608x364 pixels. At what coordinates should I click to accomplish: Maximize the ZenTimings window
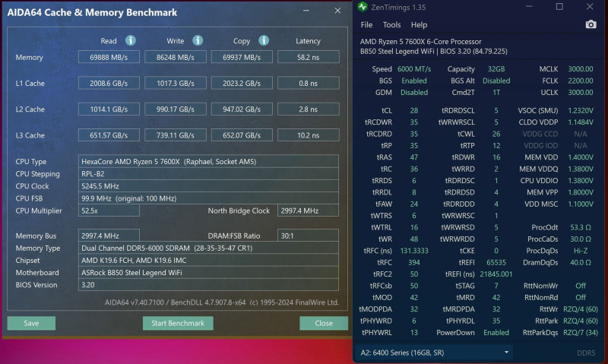pyautogui.click(x=559, y=7)
